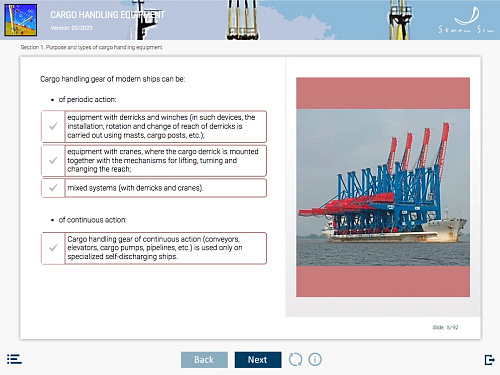Click the exit course icon
Viewport: 500px width, 375px height.
(489, 360)
